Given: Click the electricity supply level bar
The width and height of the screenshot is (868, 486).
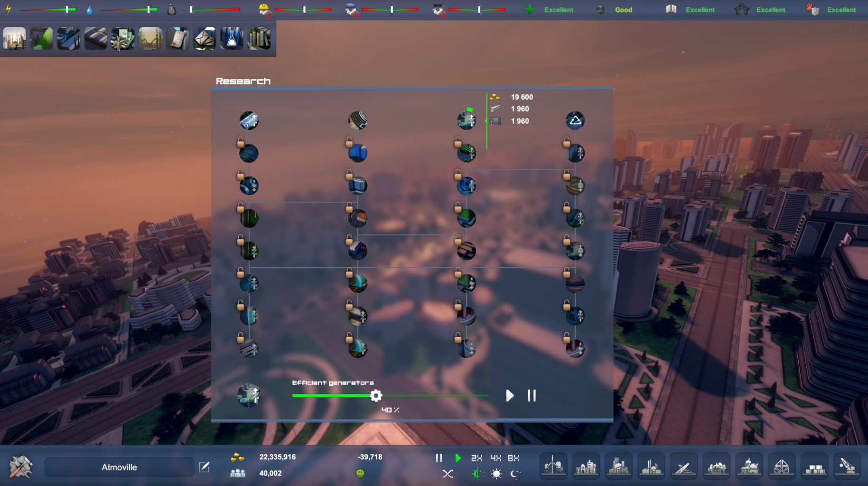Looking at the screenshot, I should (47, 9).
